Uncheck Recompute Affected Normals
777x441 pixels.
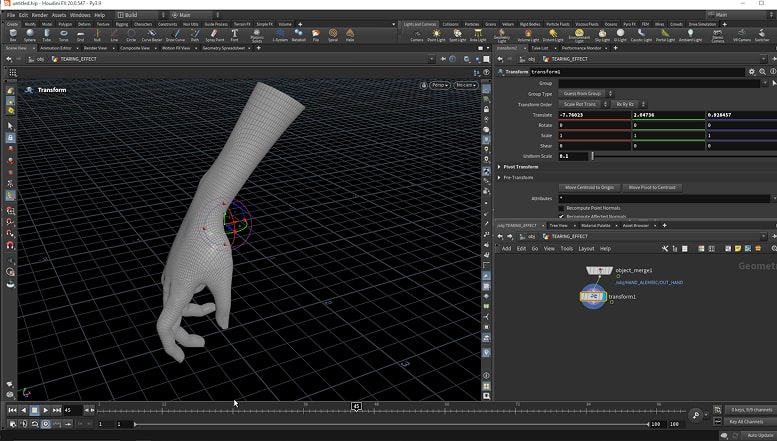[x=562, y=216]
